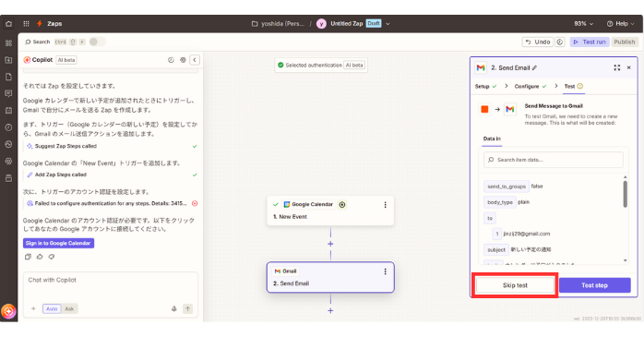The width and height of the screenshot is (644, 337).
Task: Open the nine-dot apps grid menu
Action: pos(26,24)
